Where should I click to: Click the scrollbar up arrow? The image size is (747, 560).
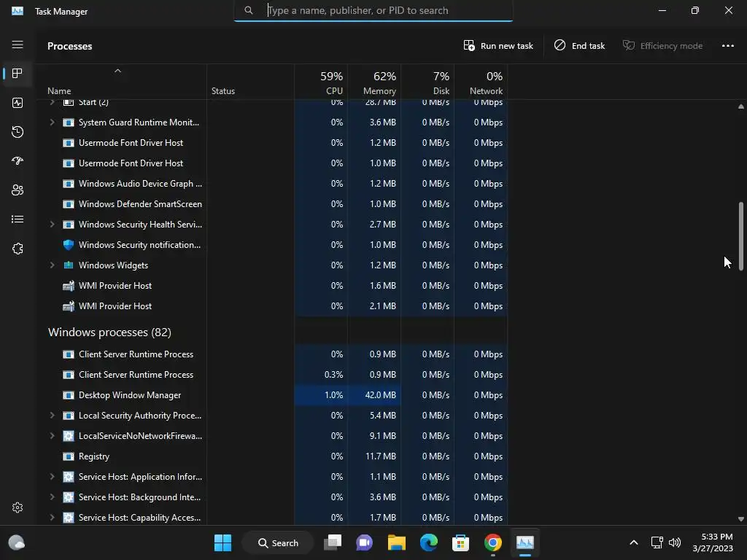[741, 106]
